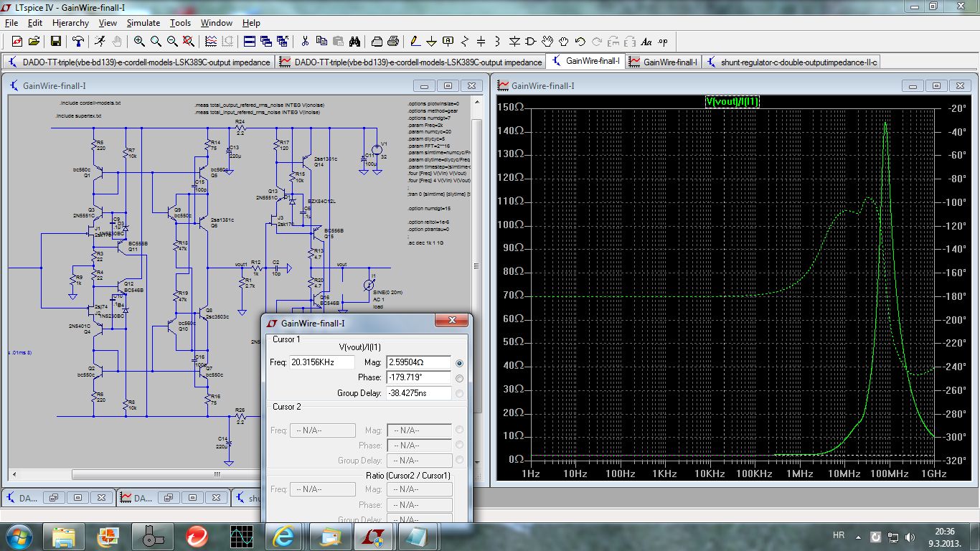Open the Windows Start menu

click(19, 536)
